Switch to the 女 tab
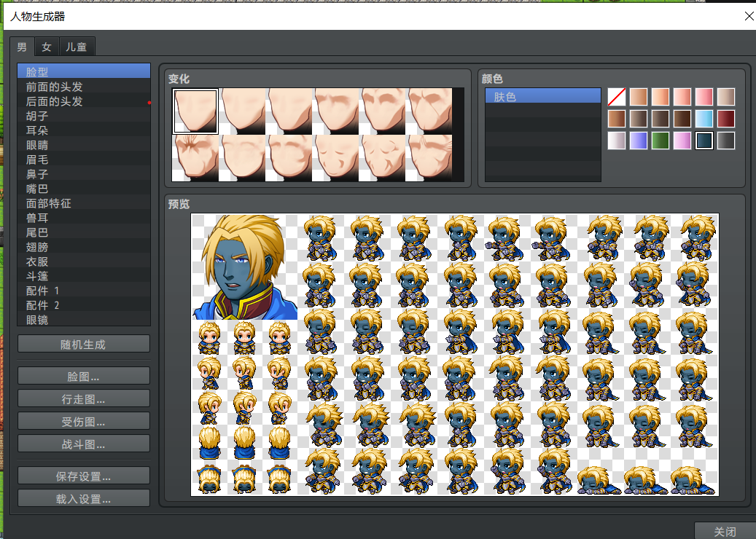Image resolution: width=756 pixels, height=539 pixels. coord(47,47)
